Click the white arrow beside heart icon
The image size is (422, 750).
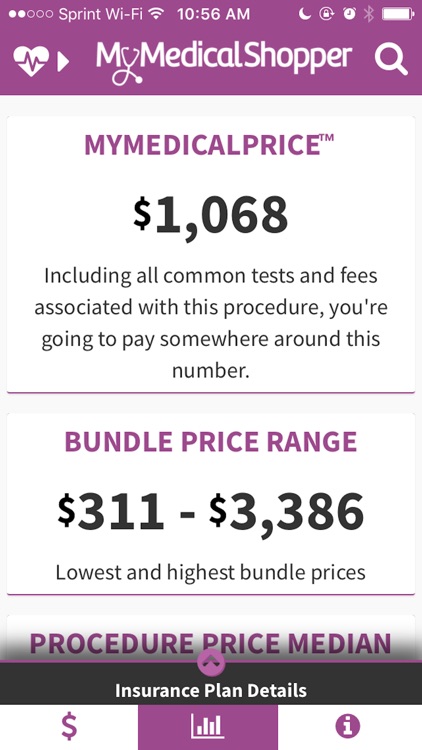click(63, 62)
